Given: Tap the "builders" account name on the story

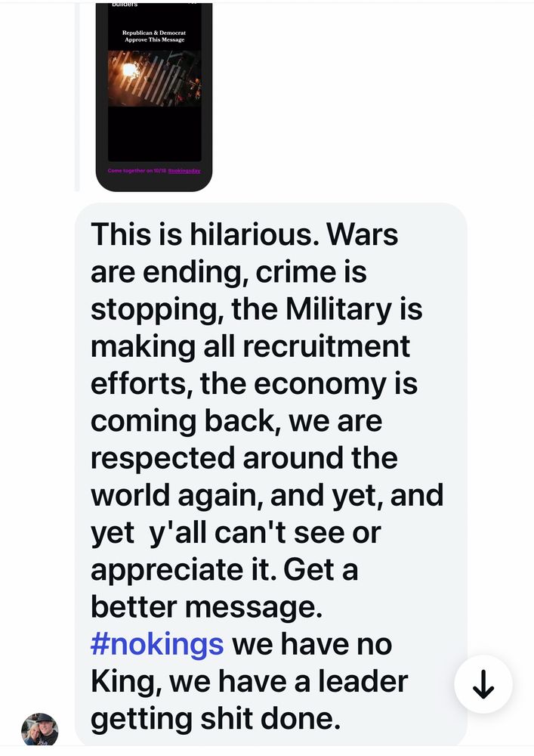Looking at the screenshot, I should (x=125, y=5).
